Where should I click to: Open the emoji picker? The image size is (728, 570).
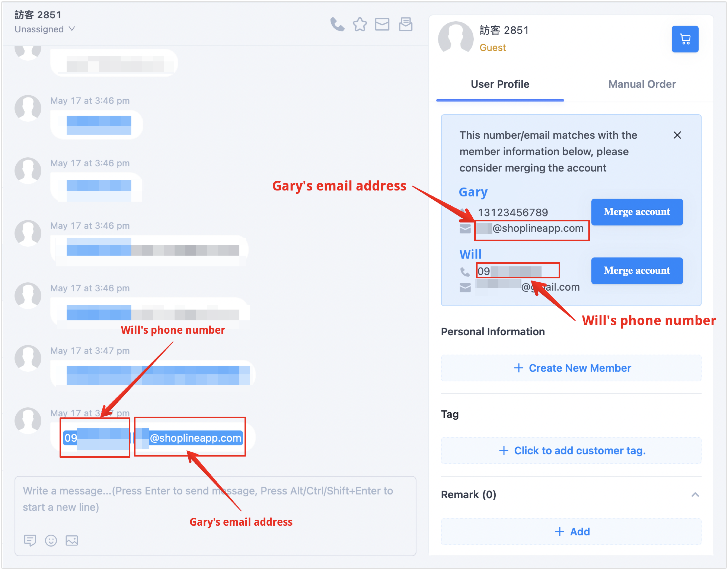coord(51,540)
